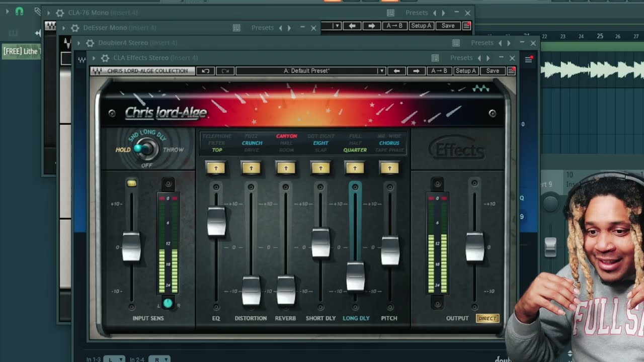Open Waves menu icon right of Save
The height and width of the screenshot is (362, 644).
click(x=511, y=71)
